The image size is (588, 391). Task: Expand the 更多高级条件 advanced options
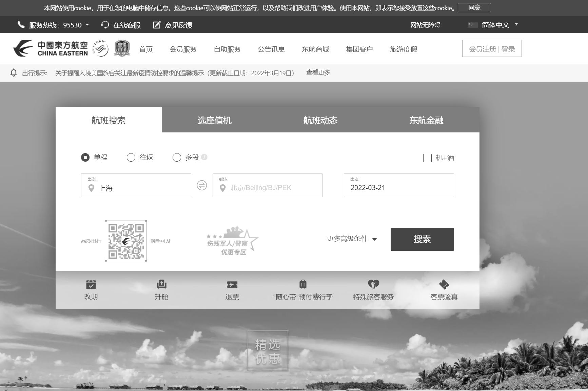tap(352, 239)
